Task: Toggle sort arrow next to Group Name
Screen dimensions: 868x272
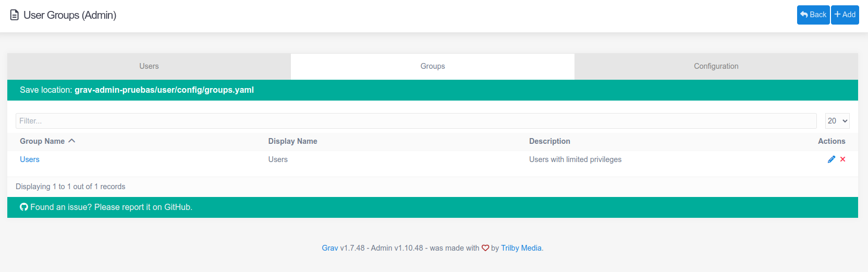Action: pos(72,141)
